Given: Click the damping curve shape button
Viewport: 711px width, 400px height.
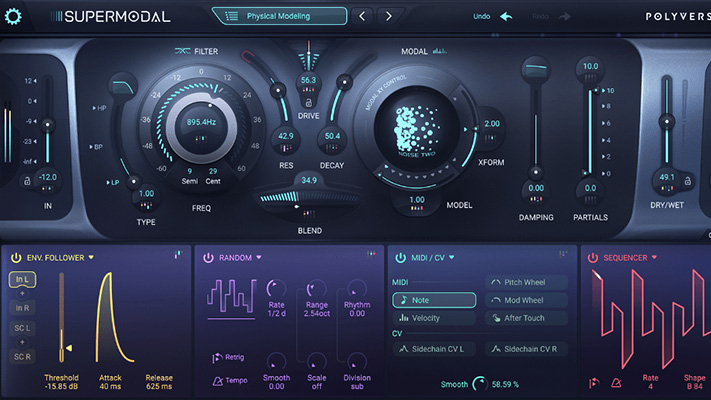Looking at the screenshot, I should (x=536, y=68).
